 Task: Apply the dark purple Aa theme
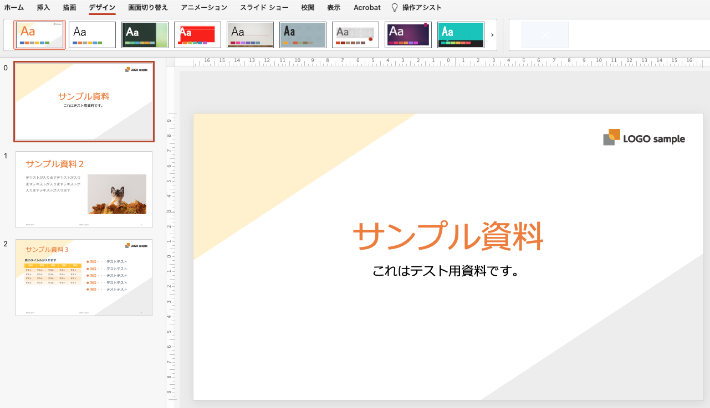408,34
